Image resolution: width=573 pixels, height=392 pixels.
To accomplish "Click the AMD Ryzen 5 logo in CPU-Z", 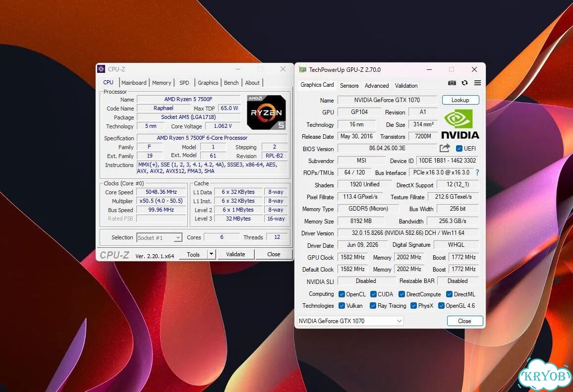I will (266, 112).
